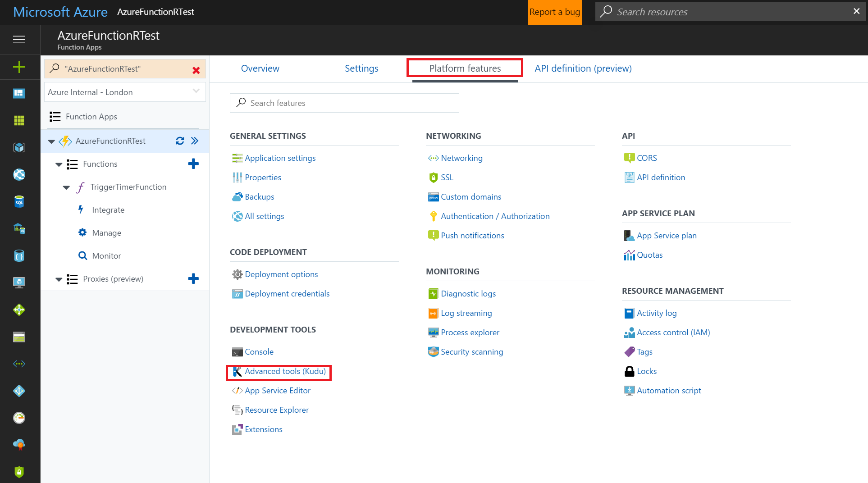868x483 pixels.
Task: Open the Dashboard icon in sidebar
Action: [19, 93]
